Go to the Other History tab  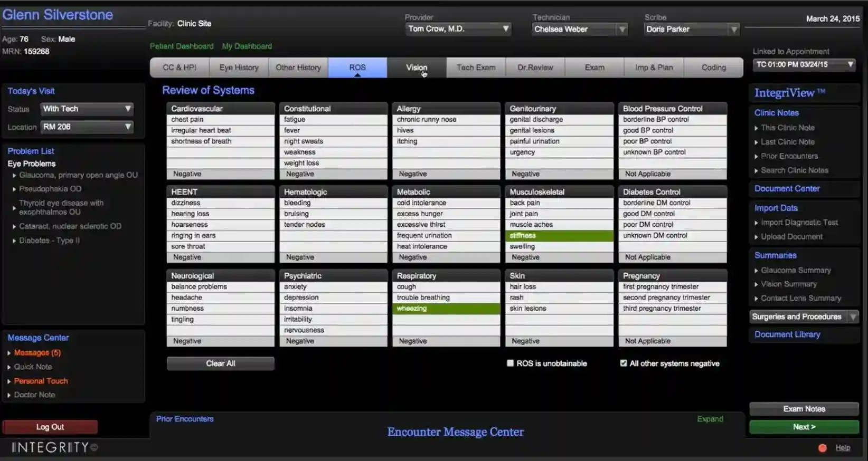(x=298, y=68)
